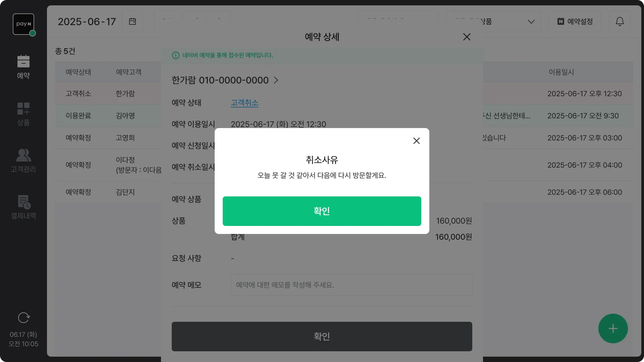Open the calendar date picker icon
The width and height of the screenshot is (644, 362).
(x=132, y=21)
